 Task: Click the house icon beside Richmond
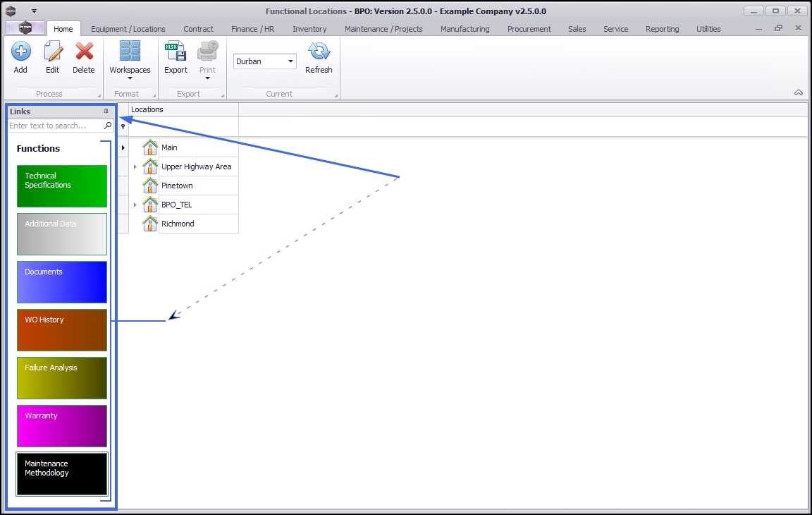point(150,224)
